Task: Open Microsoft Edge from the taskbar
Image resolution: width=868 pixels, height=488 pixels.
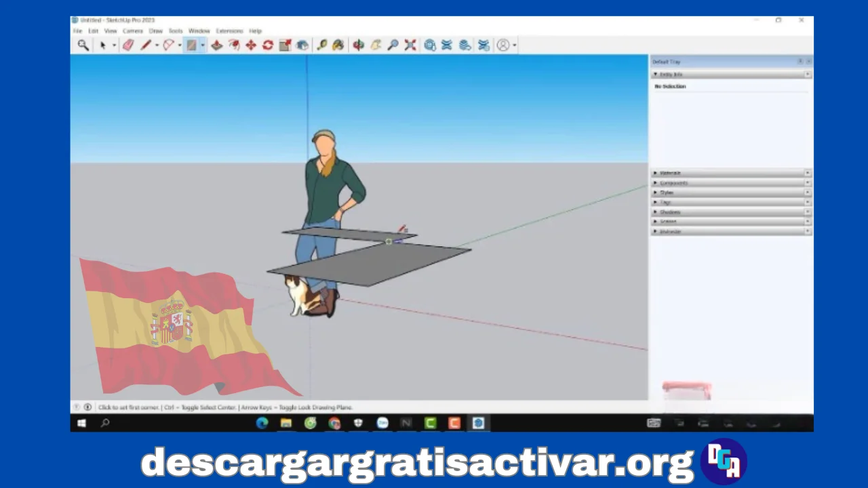Action: pyautogui.click(x=262, y=423)
